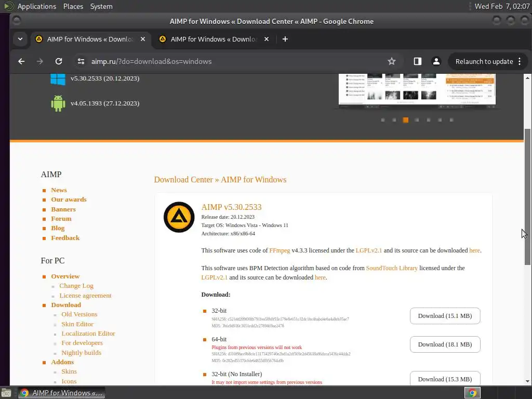
Task: Open the Chrome profile icon
Action: (436, 61)
